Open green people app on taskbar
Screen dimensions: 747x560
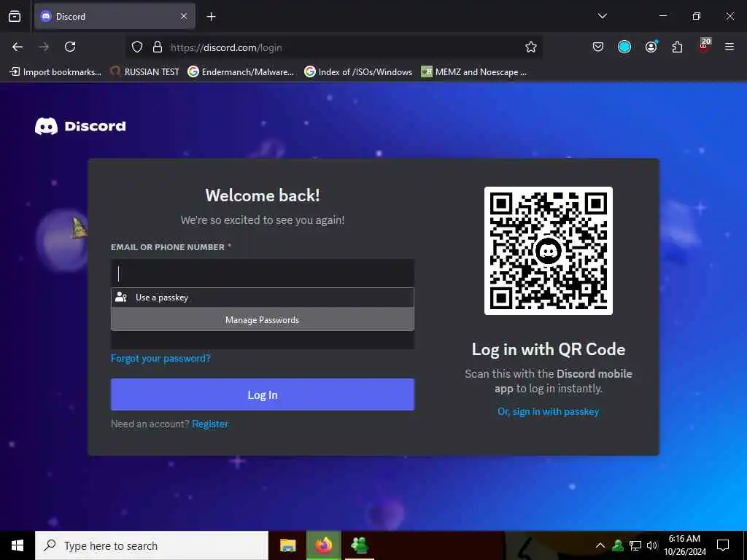click(359, 545)
